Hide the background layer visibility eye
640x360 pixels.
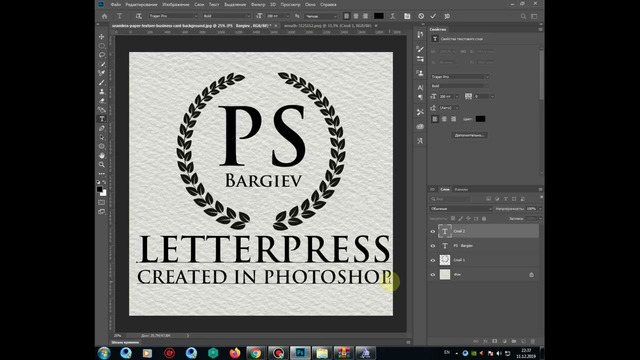tap(433, 275)
